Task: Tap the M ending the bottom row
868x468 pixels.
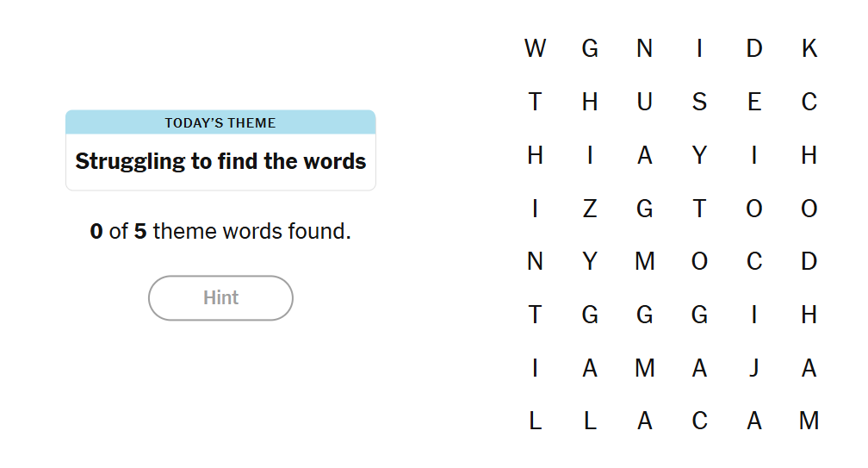Action: [809, 421]
